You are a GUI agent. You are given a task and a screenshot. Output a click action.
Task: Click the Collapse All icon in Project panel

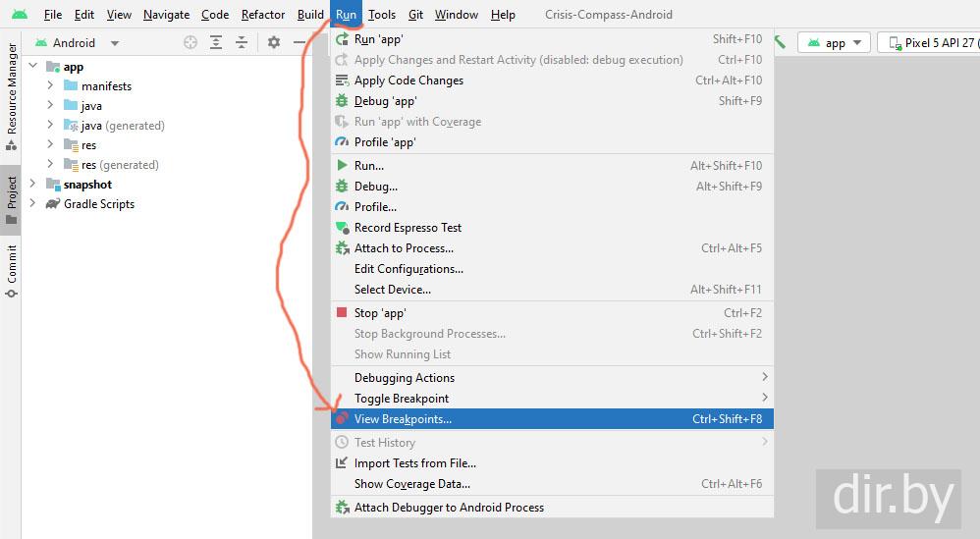[x=242, y=42]
